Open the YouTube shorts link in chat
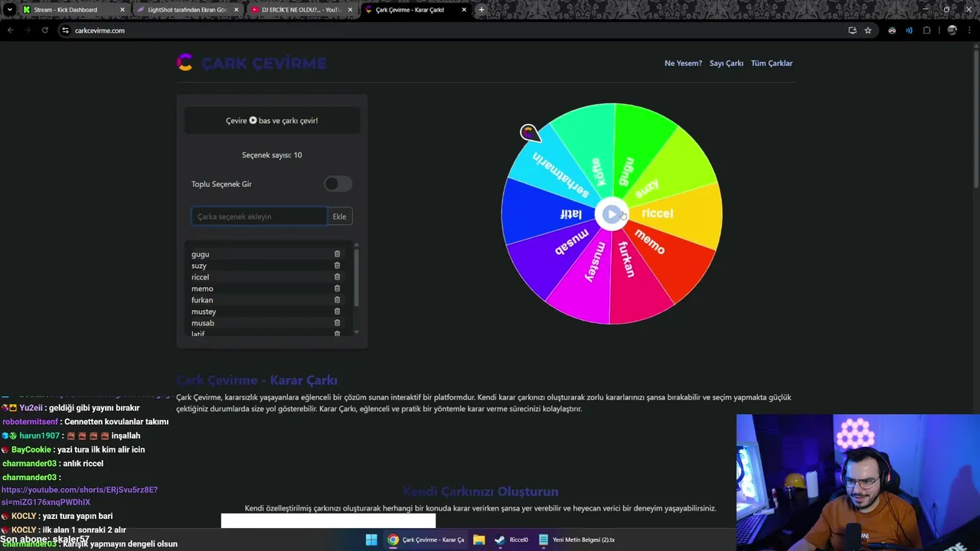The image size is (980, 551). [80, 496]
